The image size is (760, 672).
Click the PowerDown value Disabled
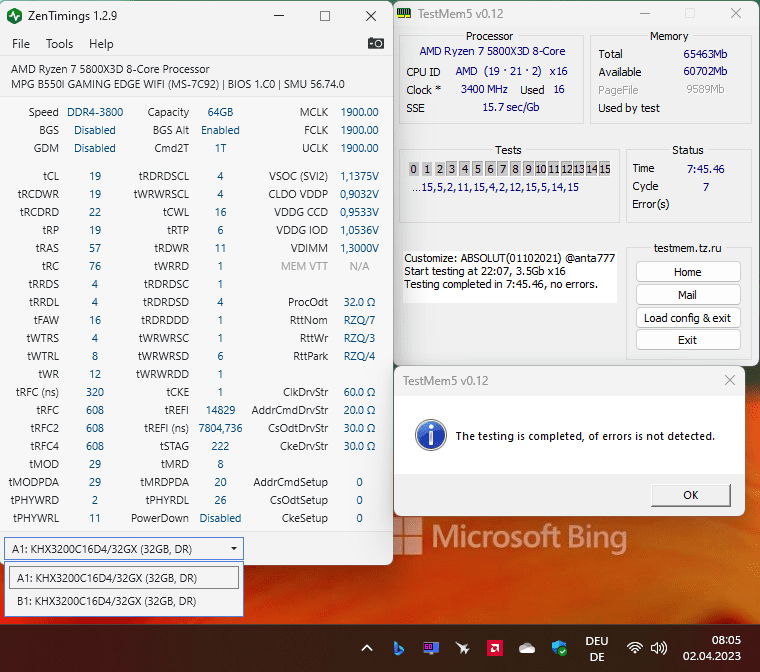click(x=220, y=518)
